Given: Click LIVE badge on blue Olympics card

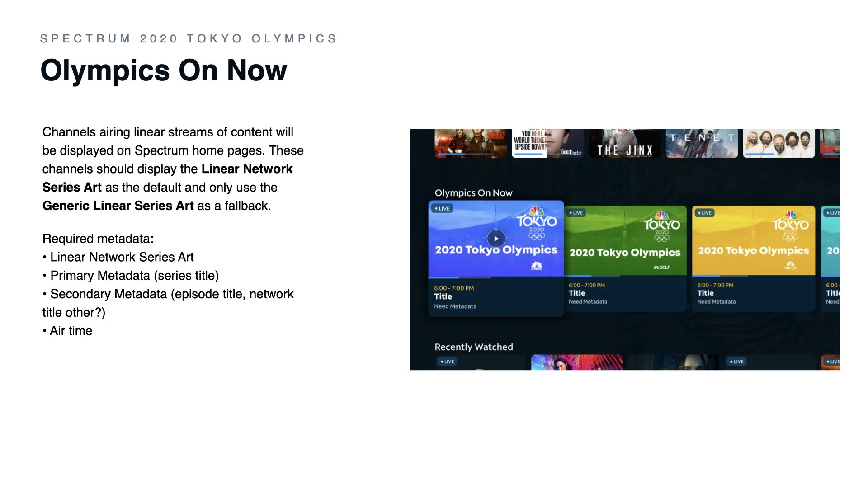Looking at the screenshot, I should coord(442,209).
